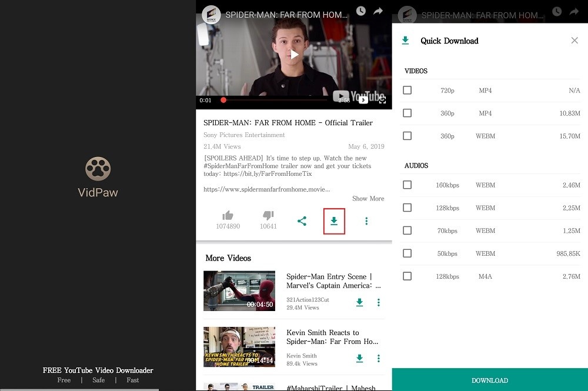Check the 160kbps WEBM audio option

pos(407,185)
